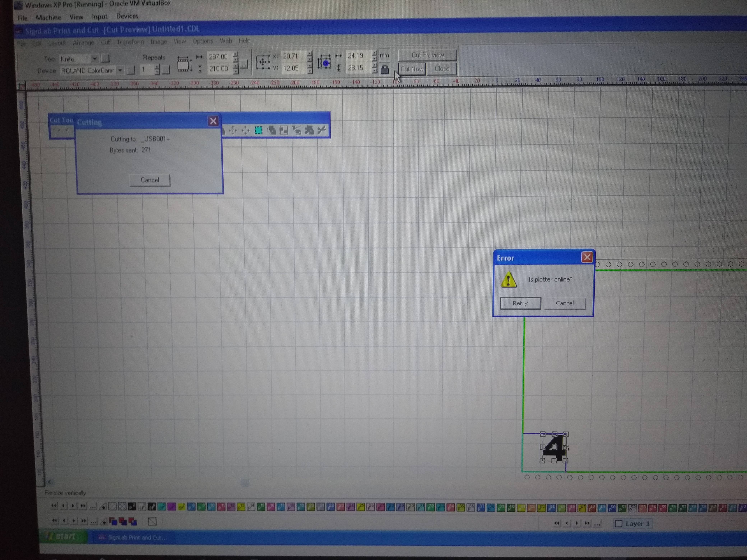Select the white p14 palette swatch

tap(251, 507)
